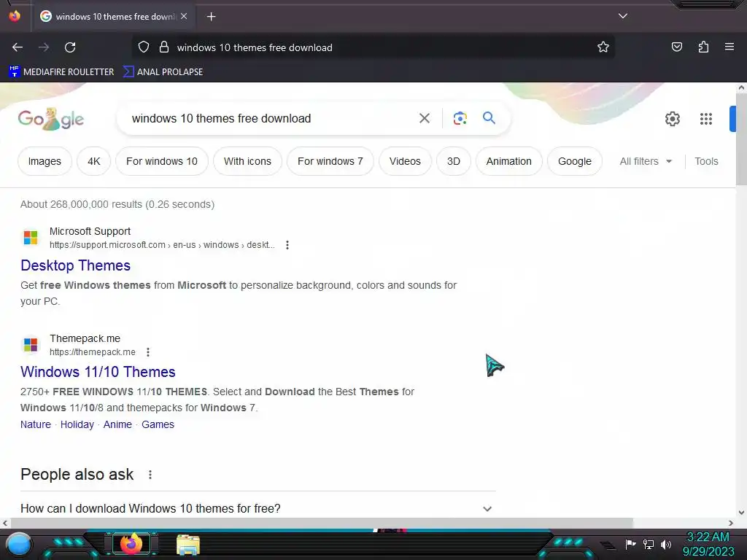The height and width of the screenshot is (560, 747).
Task: Click the Themepack.me favicon
Action: click(x=31, y=344)
